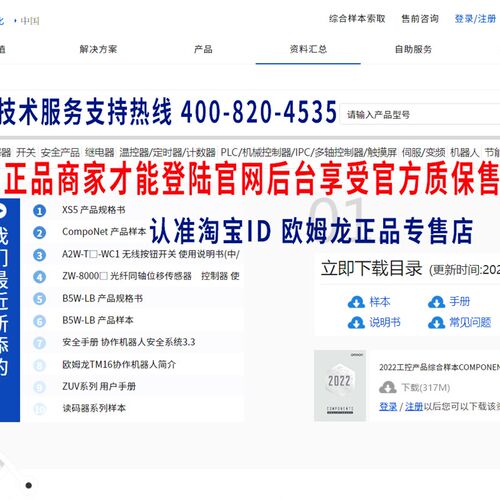This screenshot has height=500, width=500.
Task: Open the ZUV系列 用户手册 document
Action: (x=99, y=386)
